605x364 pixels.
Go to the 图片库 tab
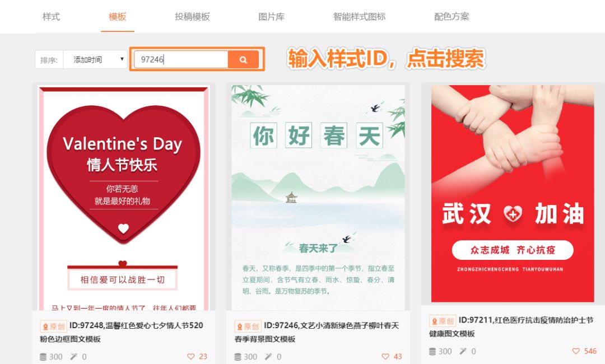[x=271, y=17]
